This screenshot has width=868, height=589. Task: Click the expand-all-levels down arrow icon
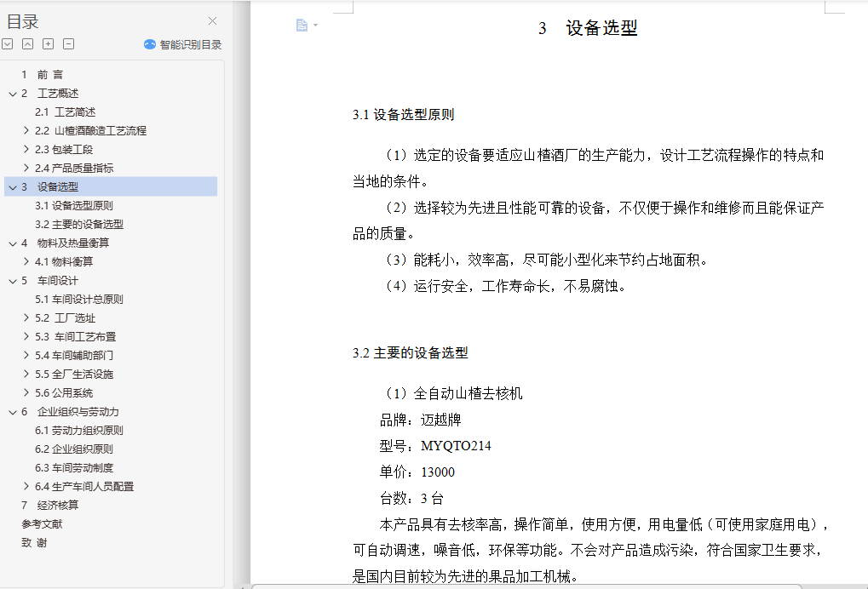[x=7, y=44]
